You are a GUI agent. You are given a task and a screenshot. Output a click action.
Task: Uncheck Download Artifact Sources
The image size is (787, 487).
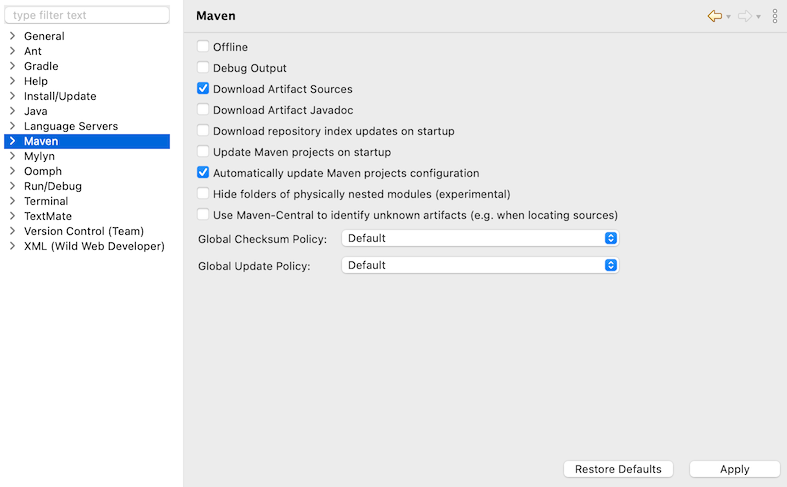coord(203,89)
